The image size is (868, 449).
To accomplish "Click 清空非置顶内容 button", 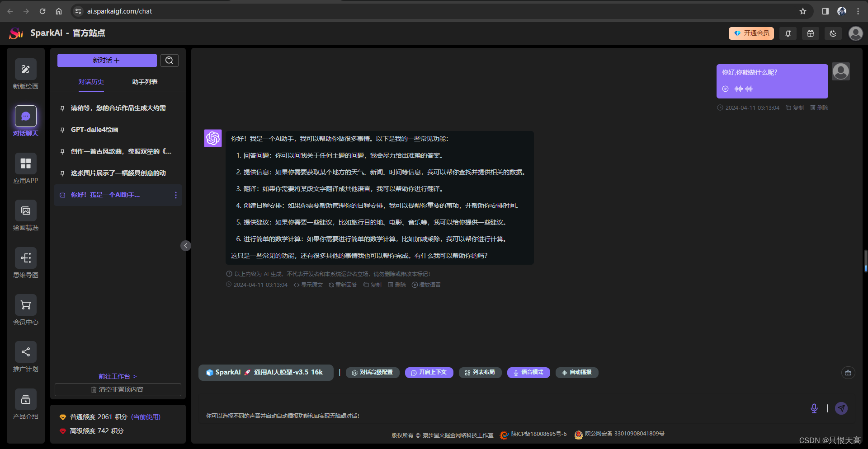I will pos(118,390).
